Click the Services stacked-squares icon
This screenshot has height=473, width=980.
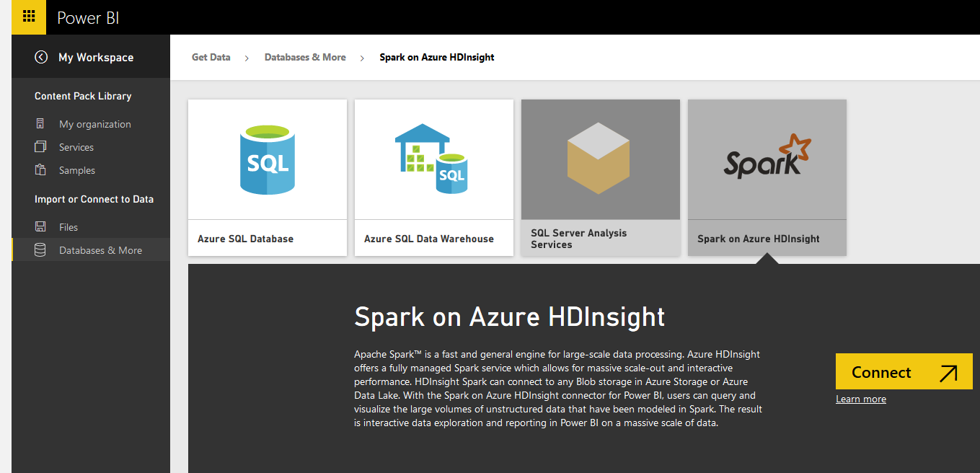coord(40,147)
